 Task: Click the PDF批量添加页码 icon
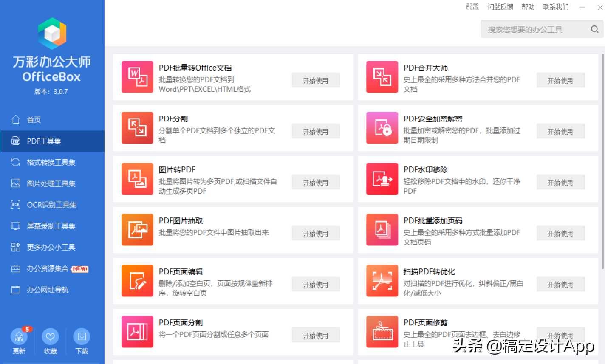pyautogui.click(x=382, y=230)
